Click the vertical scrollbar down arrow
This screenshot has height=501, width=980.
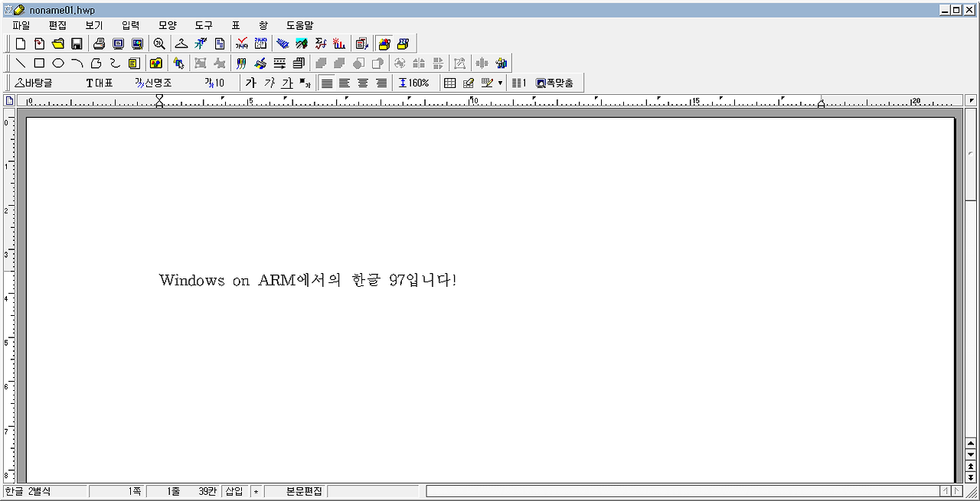click(971, 454)
